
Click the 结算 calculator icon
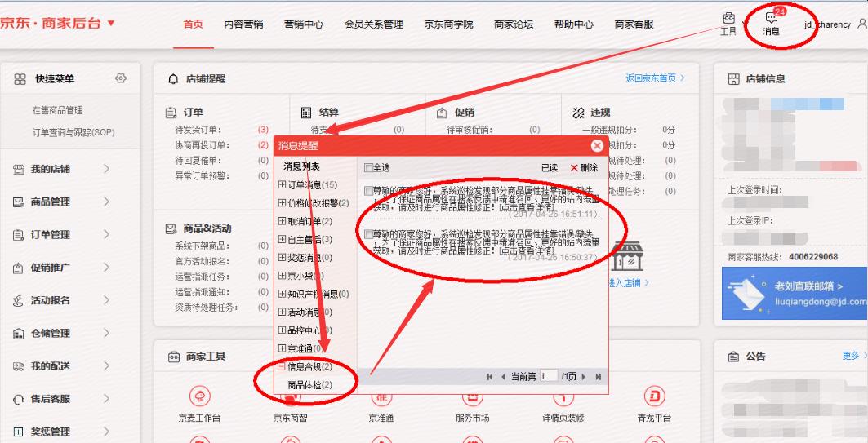306,113
